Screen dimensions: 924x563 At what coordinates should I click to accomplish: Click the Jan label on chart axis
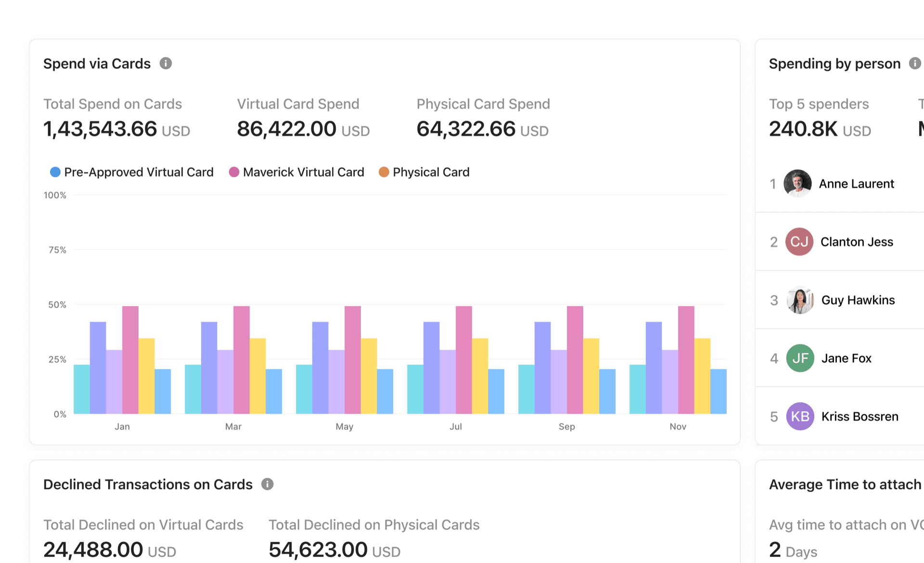(x=122, y=427)
